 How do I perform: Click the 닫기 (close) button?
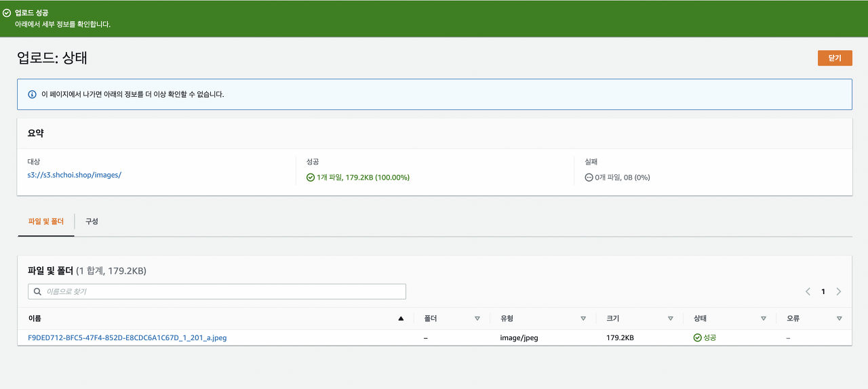click(835, 58)
